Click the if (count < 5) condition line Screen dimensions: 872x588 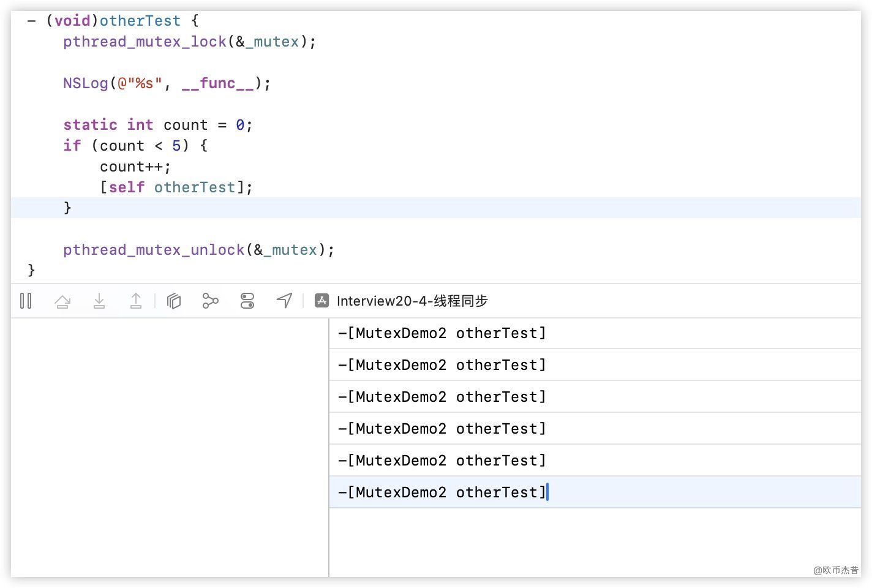click(135, 146)
